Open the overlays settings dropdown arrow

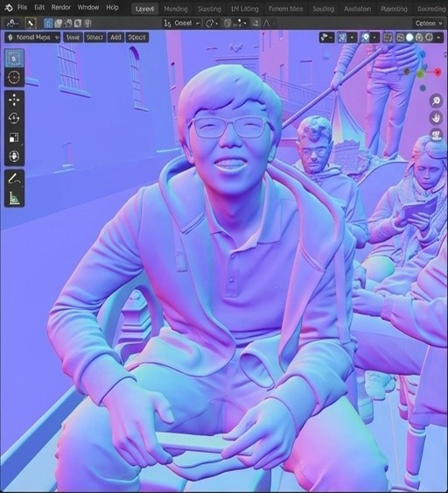374,38
